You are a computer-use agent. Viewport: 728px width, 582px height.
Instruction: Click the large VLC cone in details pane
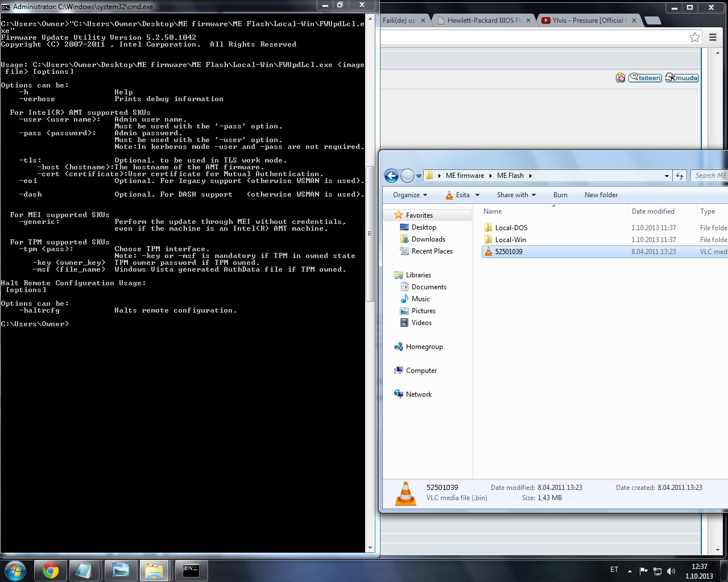pos(406,493)
